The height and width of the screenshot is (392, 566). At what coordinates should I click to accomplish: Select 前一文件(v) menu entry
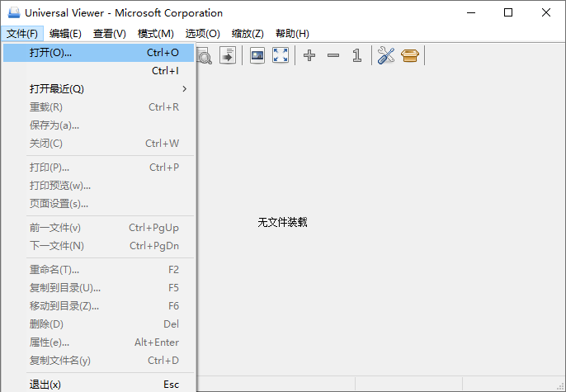(x=98, y=228)
